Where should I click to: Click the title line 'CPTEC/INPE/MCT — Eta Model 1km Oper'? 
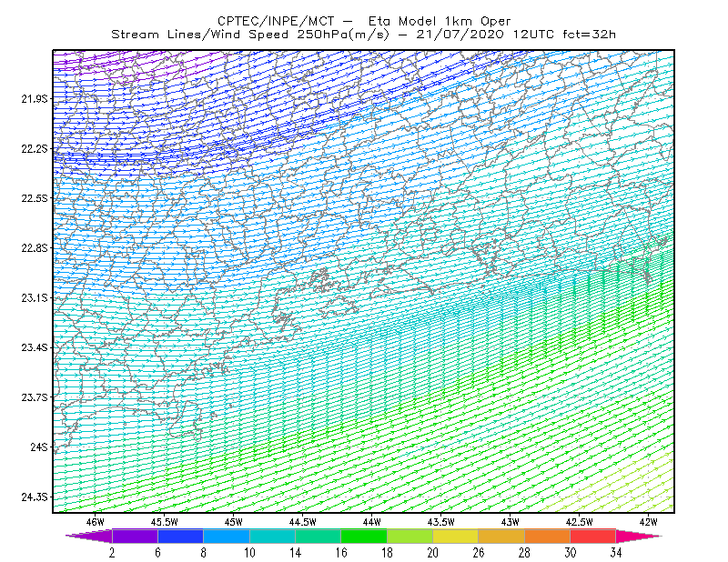[364, 21]
